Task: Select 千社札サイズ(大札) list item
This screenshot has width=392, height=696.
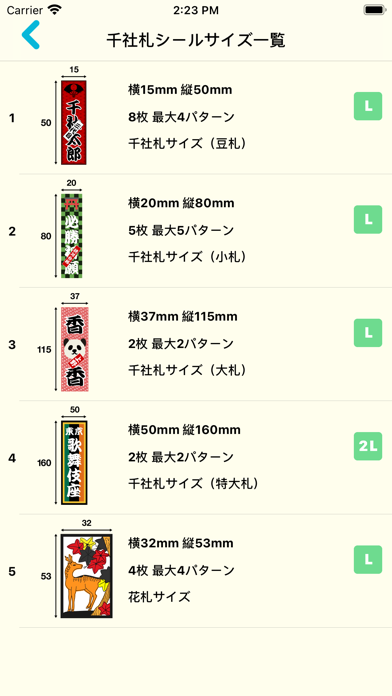Action: click(x=187, y=370)
